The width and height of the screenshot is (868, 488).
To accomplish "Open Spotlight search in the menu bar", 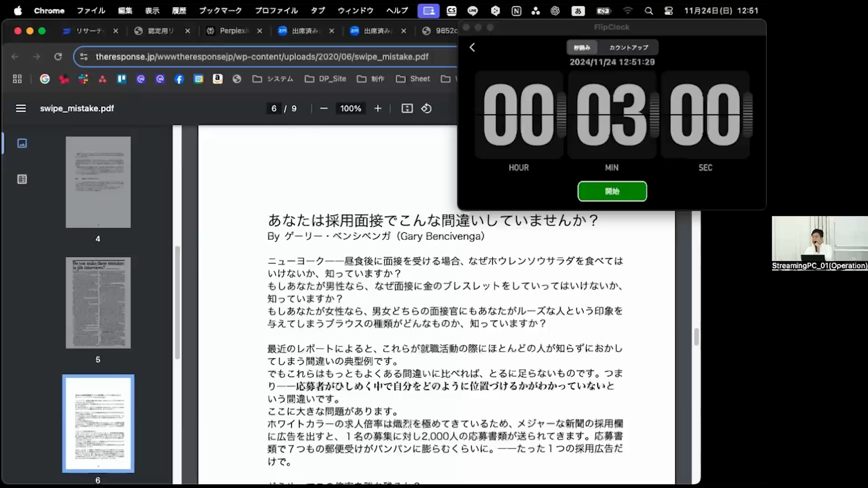I will 649,11.
